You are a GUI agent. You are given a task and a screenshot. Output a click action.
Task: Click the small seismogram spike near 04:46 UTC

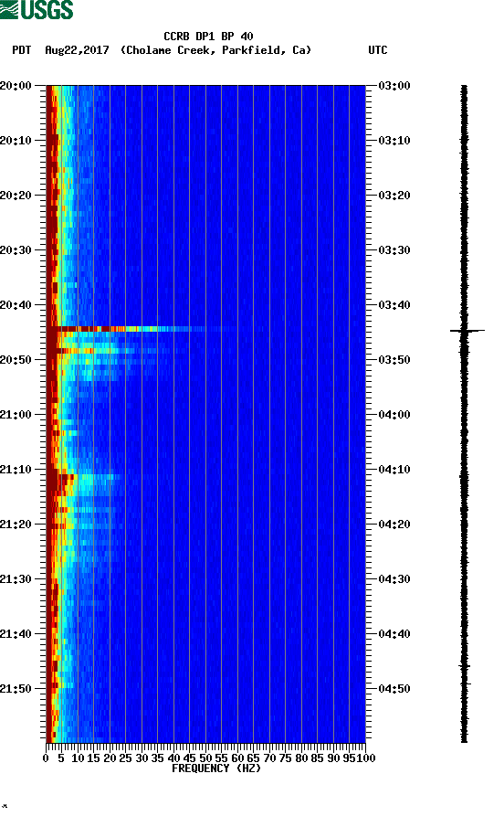(465, 666)
